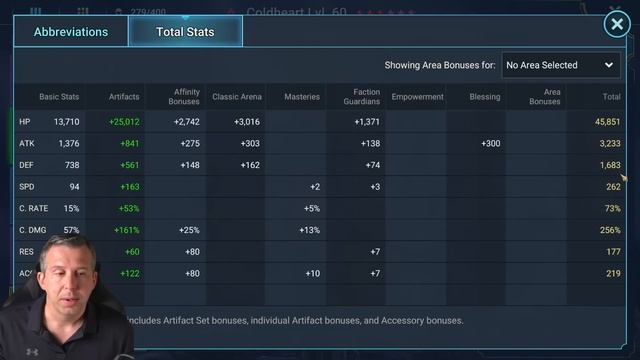Click the Artifacts column header
Viewport: 640px width, 360px height.
pyautogui.click(x=124, y=97)
